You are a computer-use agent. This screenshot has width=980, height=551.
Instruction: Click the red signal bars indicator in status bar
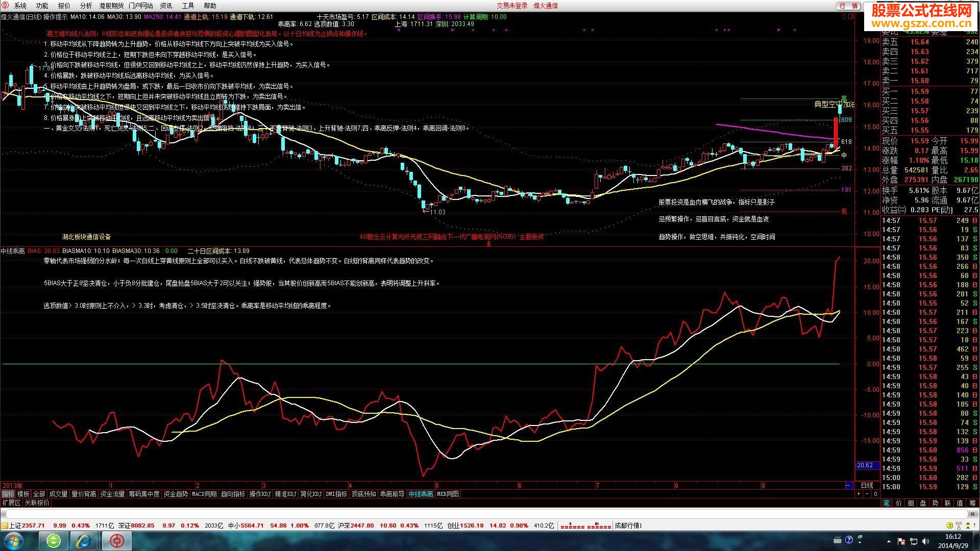tap(585, 526)
